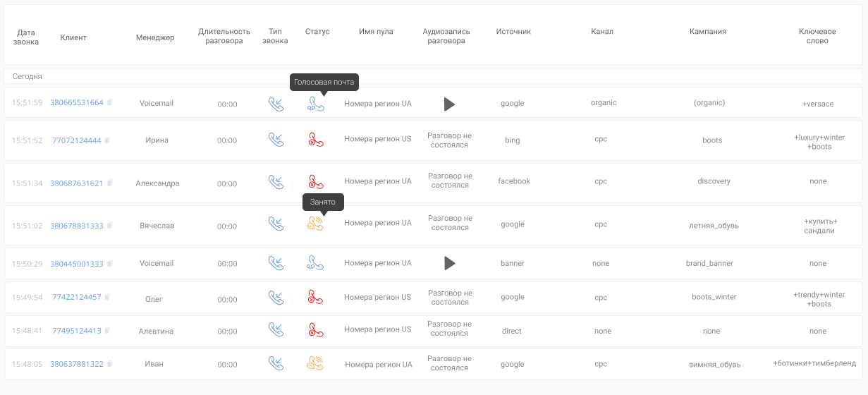Copy phone number 380665531664 via copy icon
This screenshot has width=868, height=395.
coord(110,103)
